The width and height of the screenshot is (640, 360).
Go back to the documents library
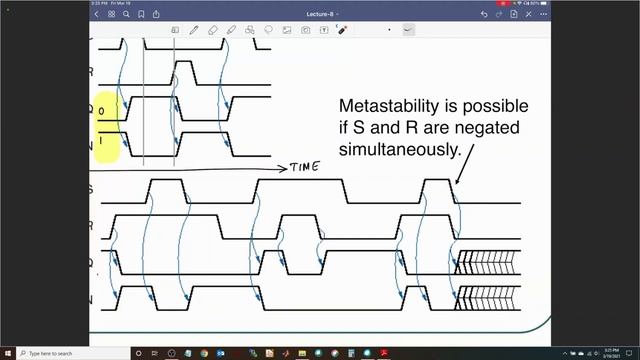(x=96, y=14)
